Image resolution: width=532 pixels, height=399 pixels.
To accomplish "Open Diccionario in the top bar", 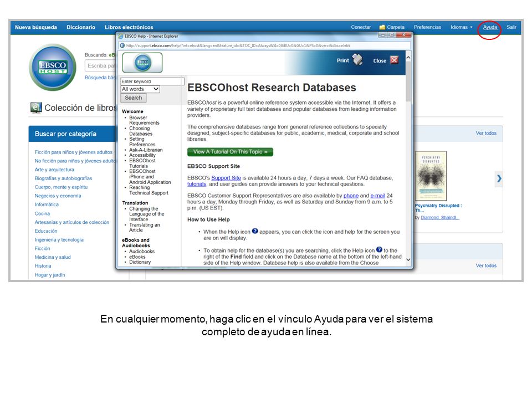I will [x=81, y=27].
